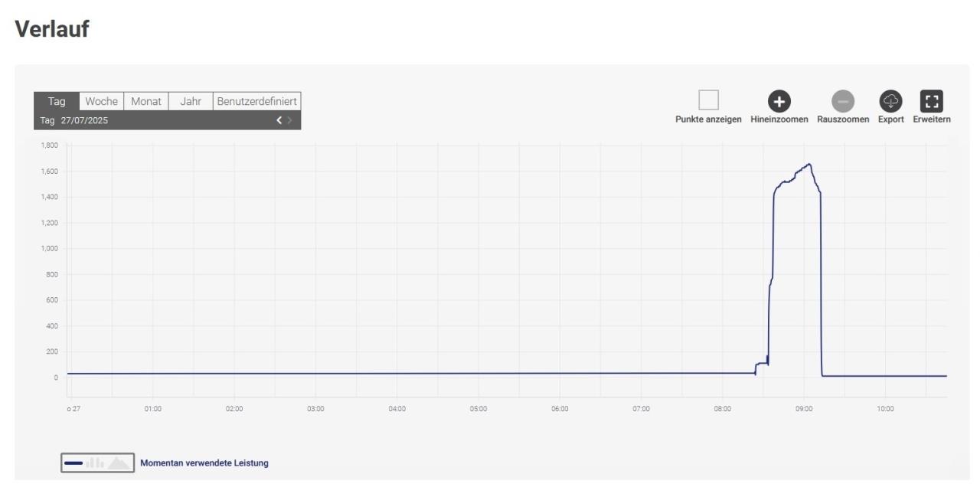Viewport: 980px width, 487px height.
Task: Toggle the Momentan verwendete Leistung series label
Action: [204, 462]
